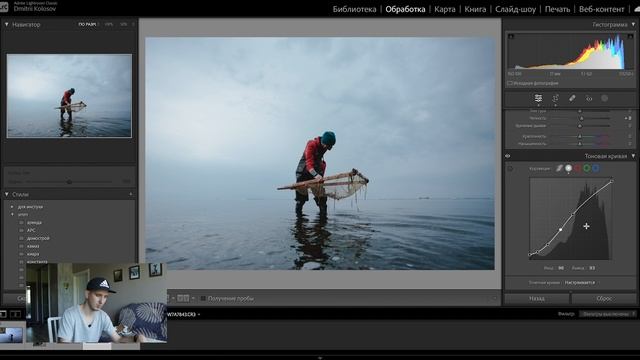Viewport: 640px width, 360px height.
Task: Apply the кама preset below камаз
Action: coord(33,254)
